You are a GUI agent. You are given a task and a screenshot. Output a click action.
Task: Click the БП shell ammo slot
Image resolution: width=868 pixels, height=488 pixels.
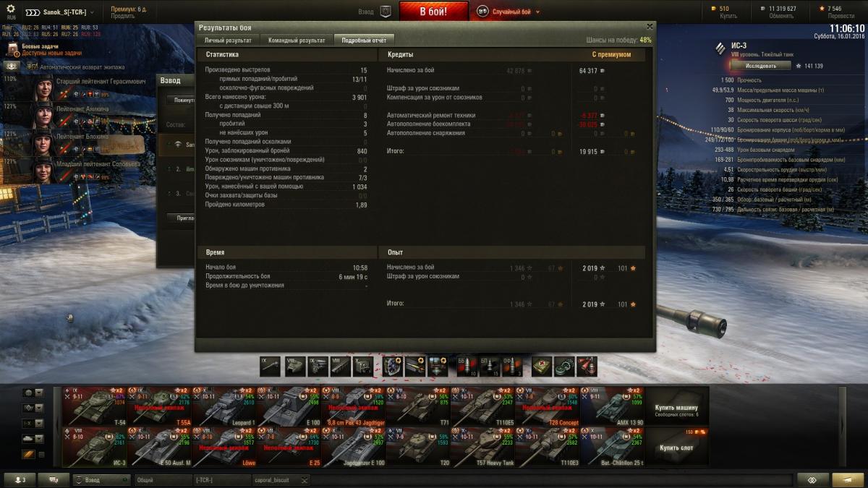pos(488,367)
